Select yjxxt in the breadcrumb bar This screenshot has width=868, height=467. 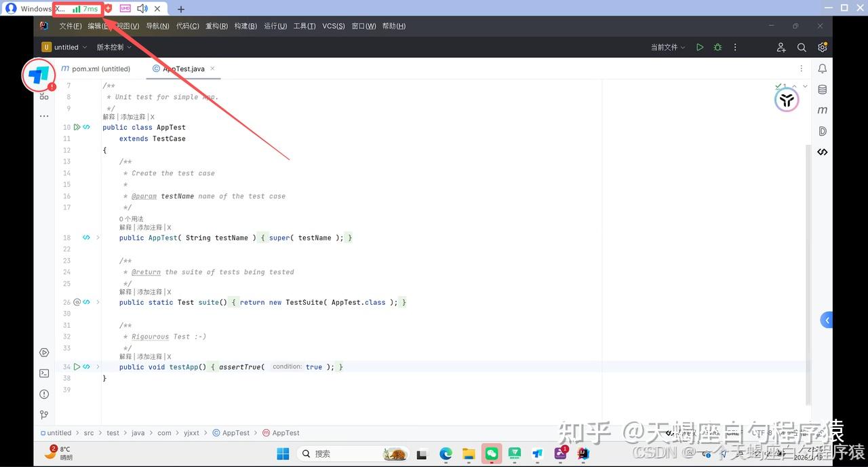(191, 433)
